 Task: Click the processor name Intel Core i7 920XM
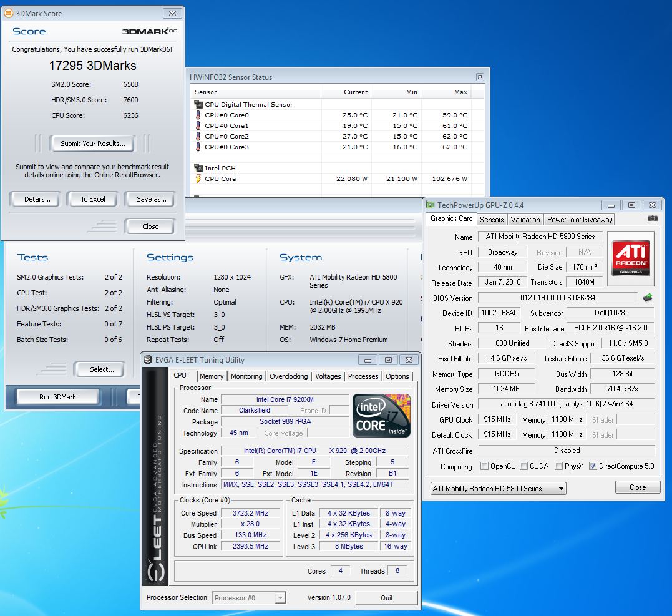285,399
